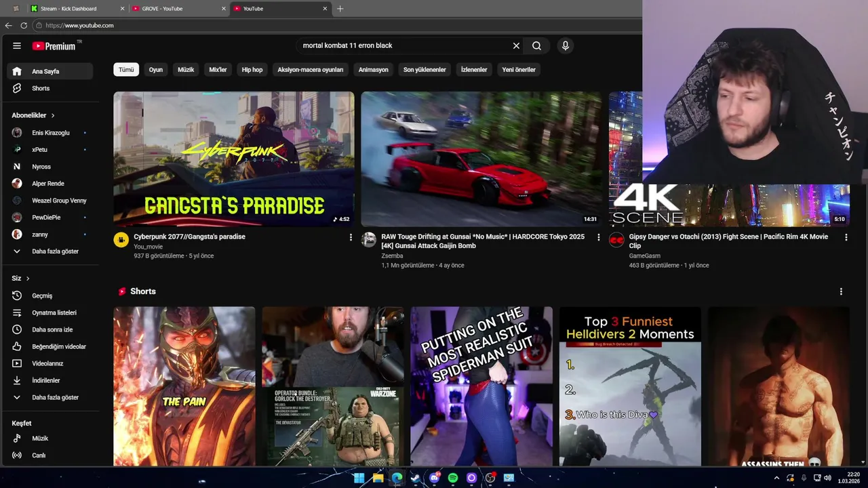Open Videolarınız in the sidebar

pos(50,363)
